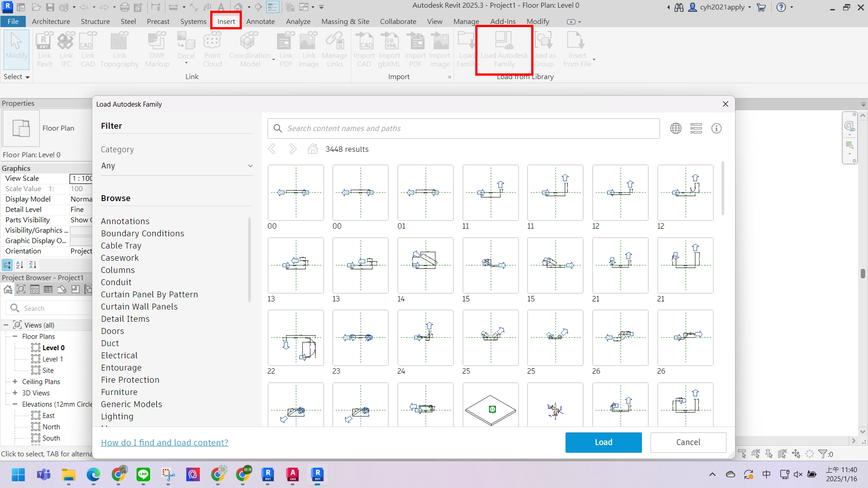Click the Help question mark icon
The width and height of the screenshot is (868, 488).
click(x=781, y=7)
